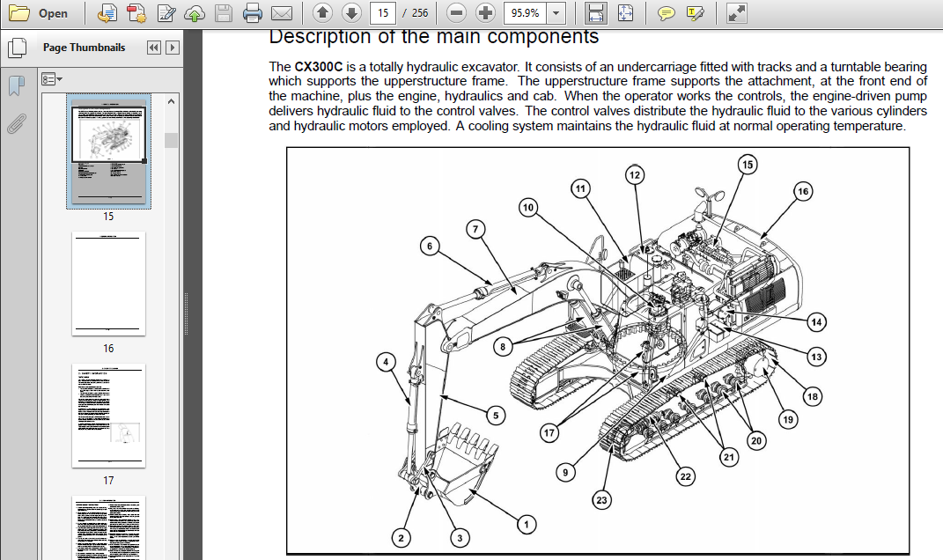Select the highlight text tool

(x=695, y=12)
